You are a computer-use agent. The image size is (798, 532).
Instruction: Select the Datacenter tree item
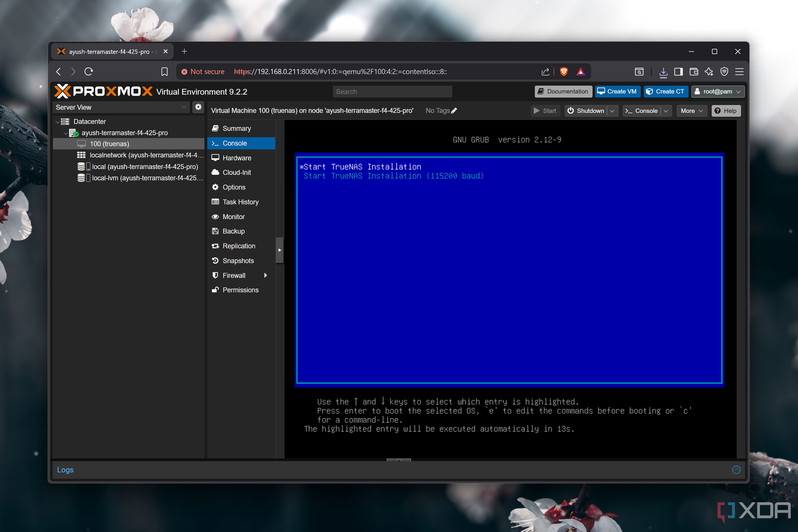click(x=90, y=122)
